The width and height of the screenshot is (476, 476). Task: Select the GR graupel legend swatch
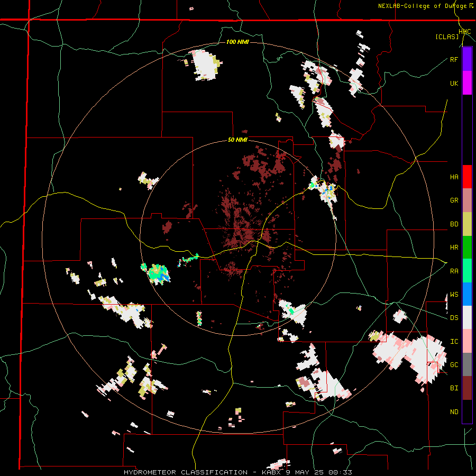(x=467, y=200)
